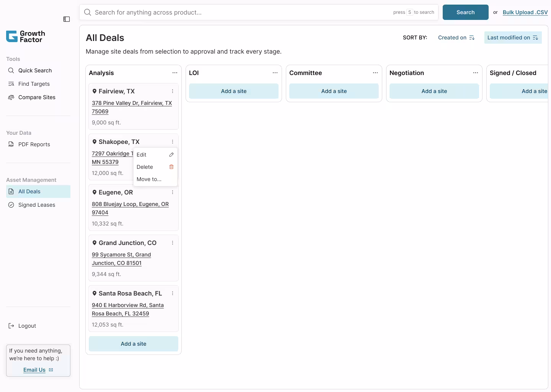Open PDF Reports via its sidebar icon
The image size is (551, 392).
[11, 144]
